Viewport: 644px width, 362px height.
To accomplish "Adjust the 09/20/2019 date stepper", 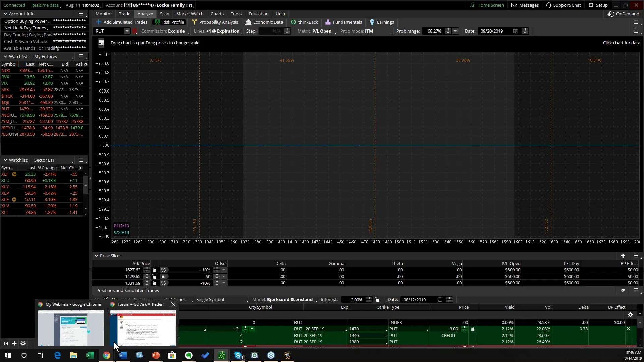I will 525,31.
